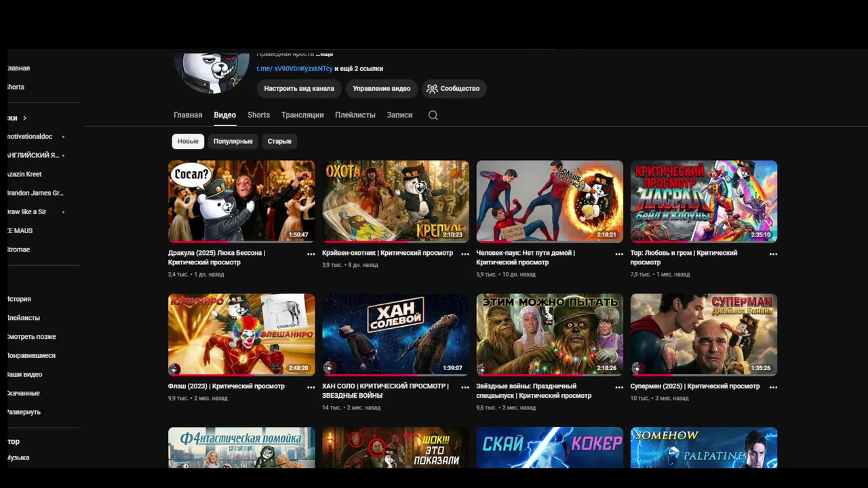This screenshot has height=488, width=868.
Task: Click the Ф4нтастическая помойка thumbnail
Action: (x=241, y=447)
